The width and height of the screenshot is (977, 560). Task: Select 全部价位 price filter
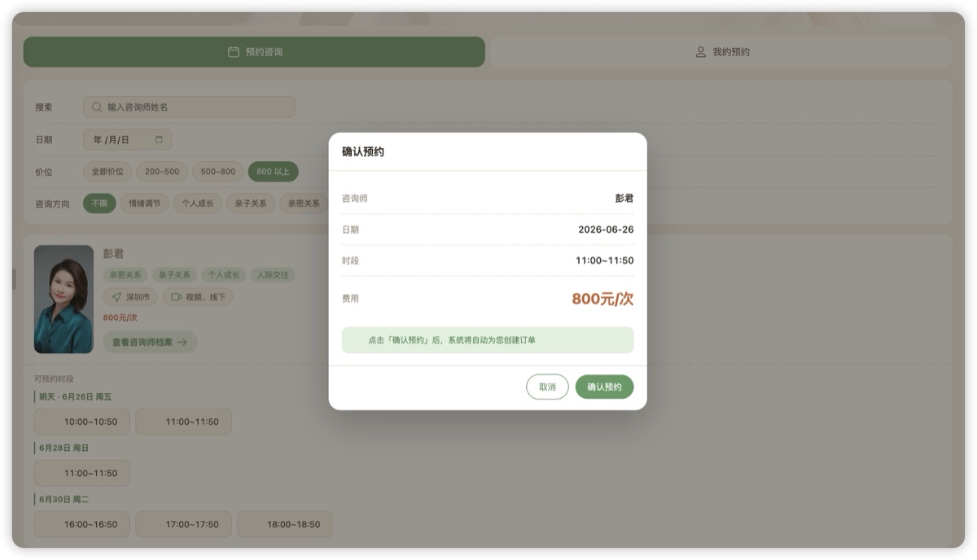pos(107,172)
